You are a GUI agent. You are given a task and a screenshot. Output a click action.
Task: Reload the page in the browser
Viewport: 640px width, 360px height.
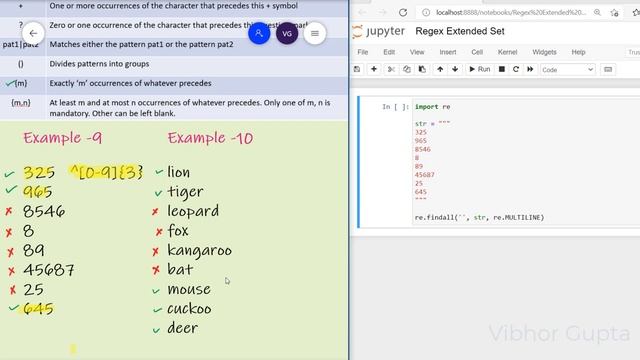pyautogui.click(x=403, y=12)
